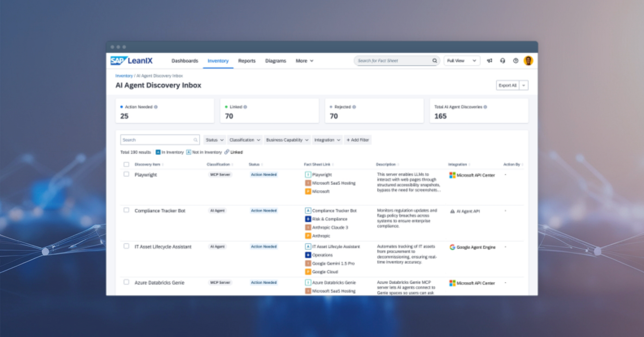Click the Total AI Agent Discoveries card

[x=479, y=111]
